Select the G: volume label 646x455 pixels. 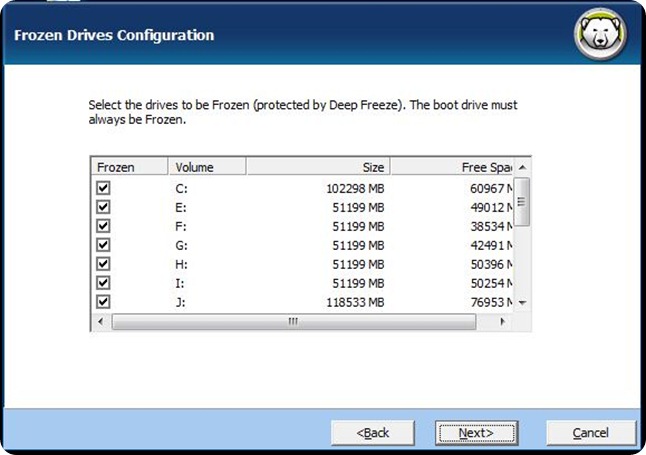tap(181, 246)
